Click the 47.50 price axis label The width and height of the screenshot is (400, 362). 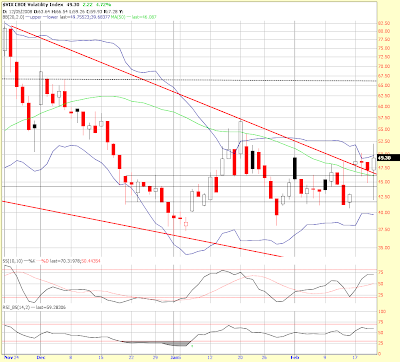tap(384, 168)
